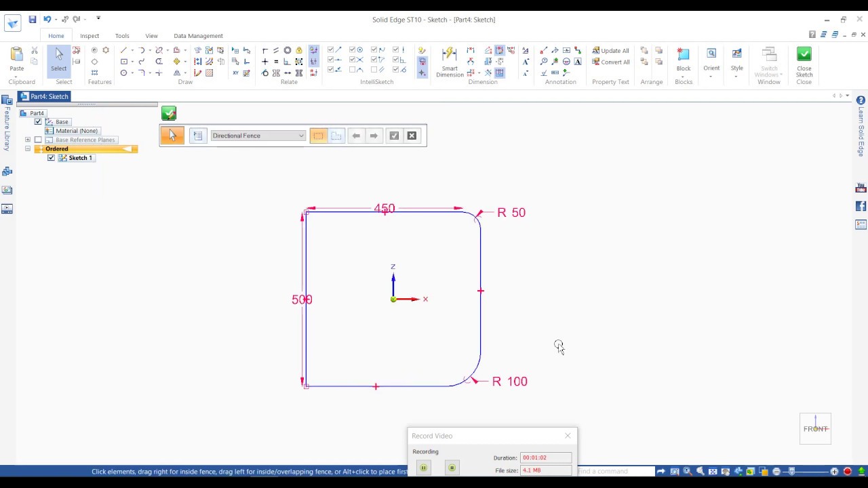Click the Fill tool icon in Draw group

[x=209, y=73]
